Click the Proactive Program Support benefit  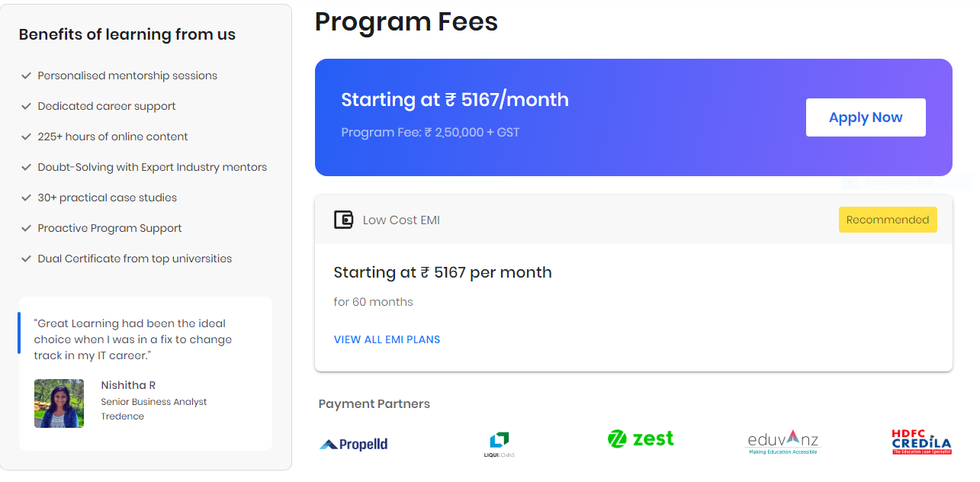pyautogui.click(x=110, y=228)
